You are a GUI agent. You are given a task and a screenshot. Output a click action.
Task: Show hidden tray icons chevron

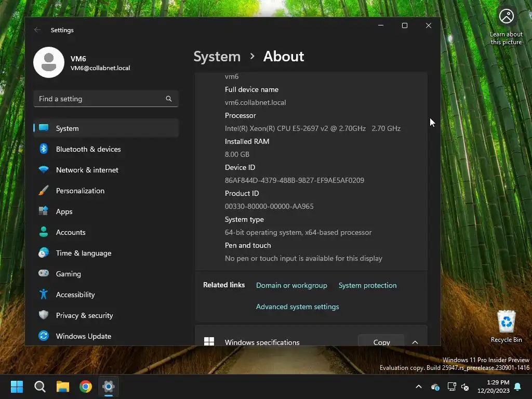coord(419,387)
